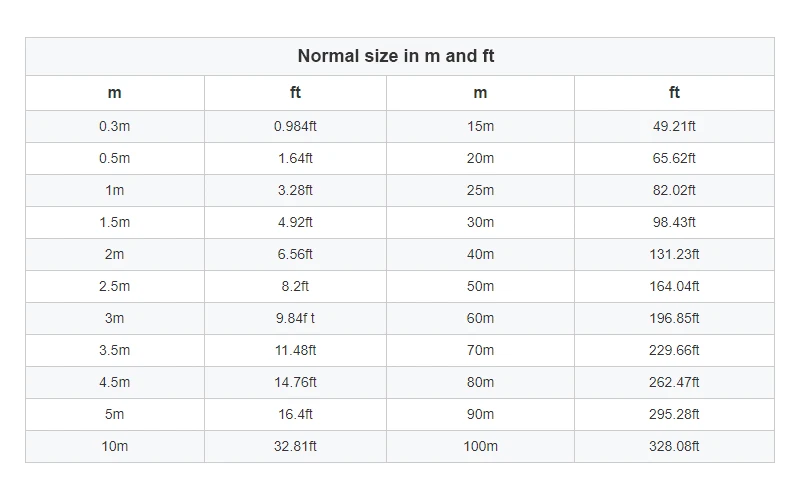Image resolution: width=800 pixels, height=500 pixels.
Task: Click the 'Normal size in m and ft' title
Action: coord(396,56)
